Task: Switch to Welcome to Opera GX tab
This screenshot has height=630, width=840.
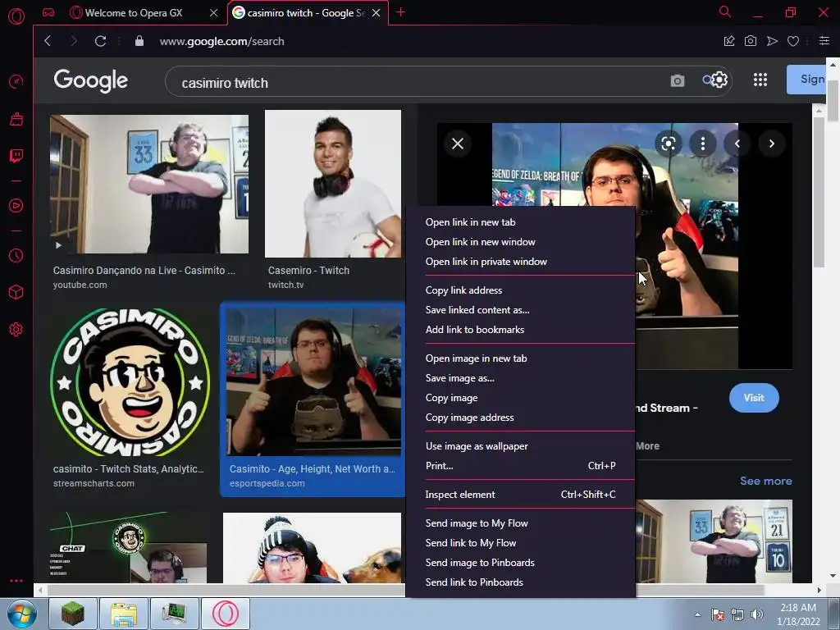Action: (134, 13)
